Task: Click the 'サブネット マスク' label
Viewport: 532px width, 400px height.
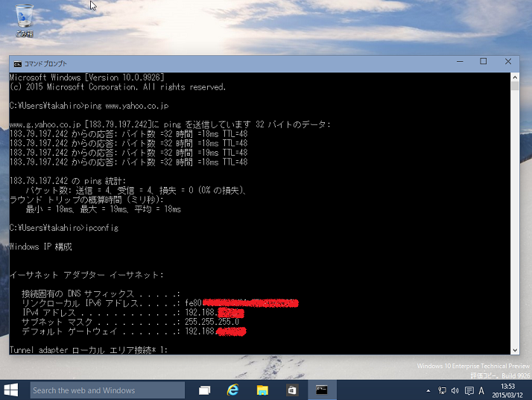Action: coord(57,322)
